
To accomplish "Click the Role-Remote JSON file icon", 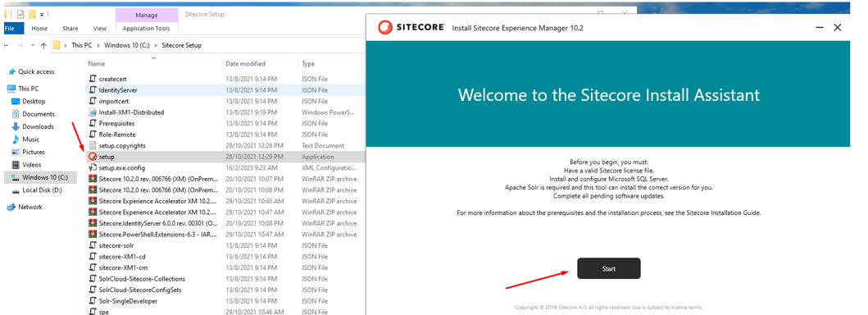I will [x=93, y=135].
